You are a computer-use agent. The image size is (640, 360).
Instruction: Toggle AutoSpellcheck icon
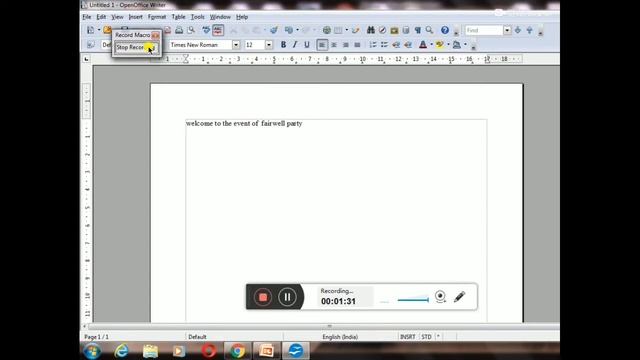tap(218, 30)
